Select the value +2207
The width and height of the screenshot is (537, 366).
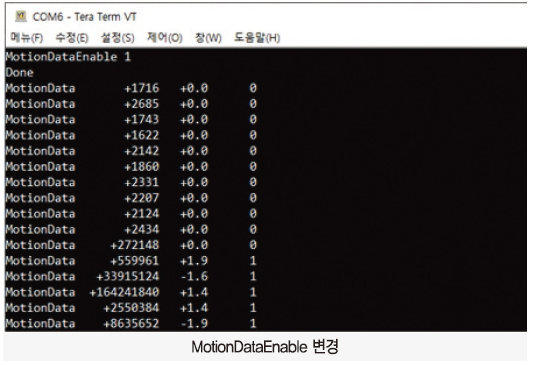coord(141,198)
